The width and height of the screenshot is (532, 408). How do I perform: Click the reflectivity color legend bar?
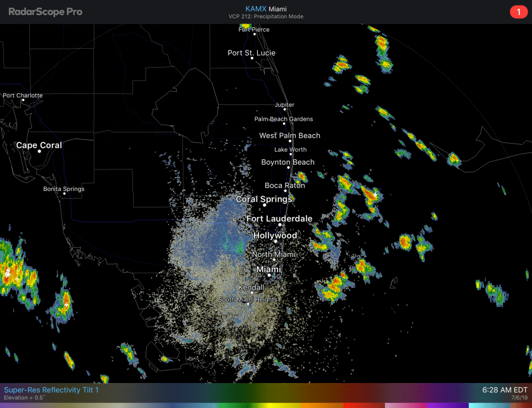(266, 405)
